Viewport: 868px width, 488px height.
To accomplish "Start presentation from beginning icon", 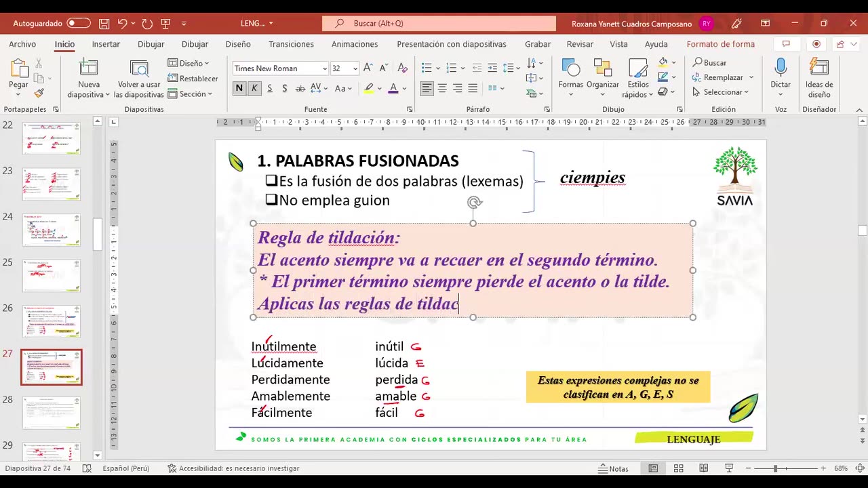I will pyautogui.click(x=165, y=23).
